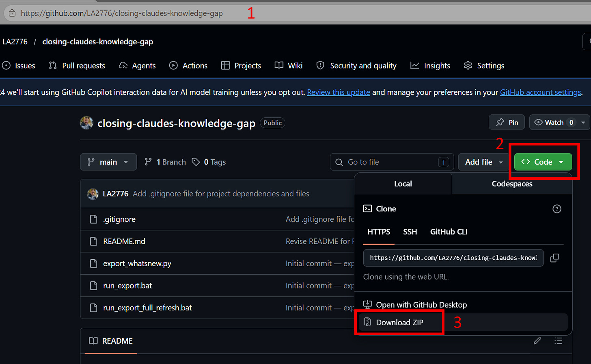Image resolution: width=591 pixels, height=364 pixels.
Task: Select the GitHub CLI clone option
Action: tap(449, 232)
